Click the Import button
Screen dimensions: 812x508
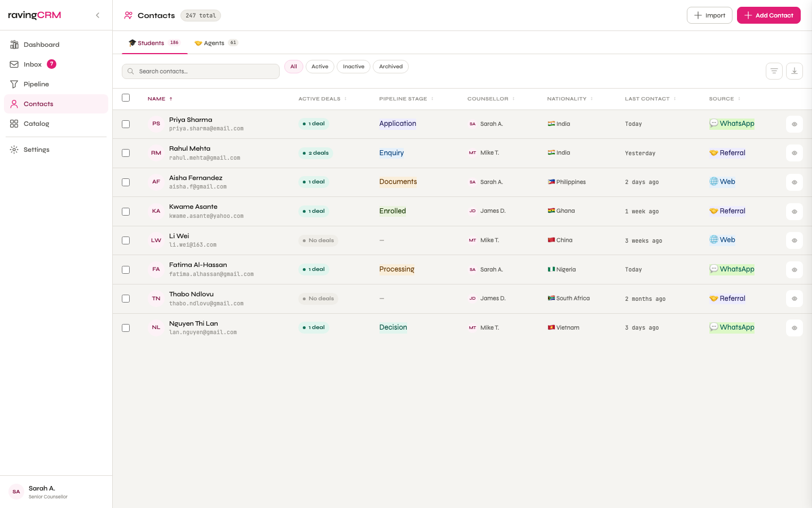click(x=709, y=15)
